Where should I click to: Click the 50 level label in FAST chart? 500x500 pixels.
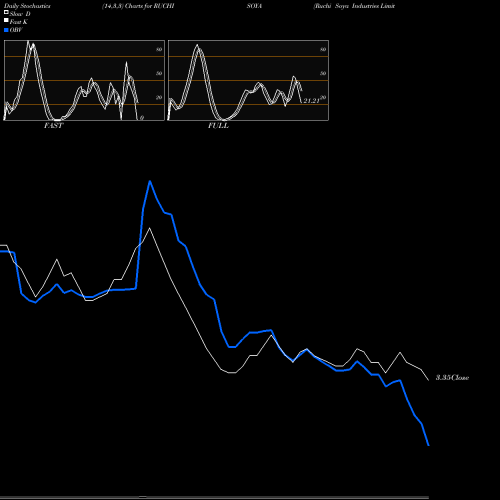coord(159,73)
